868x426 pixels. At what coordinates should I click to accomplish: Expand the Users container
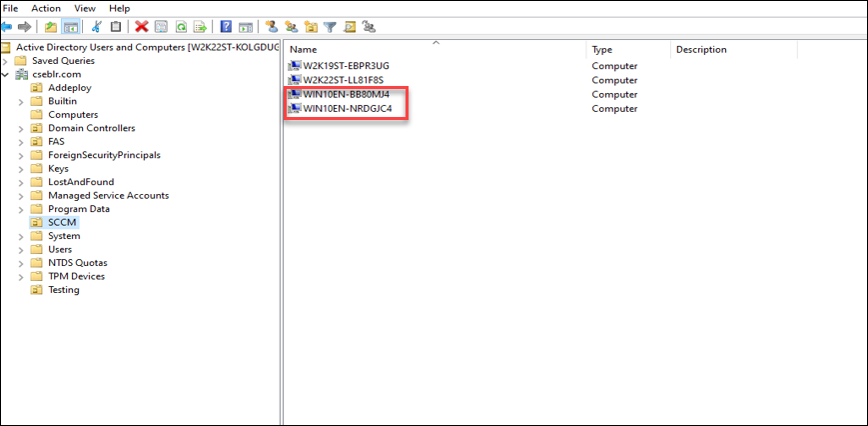[21, 250]
